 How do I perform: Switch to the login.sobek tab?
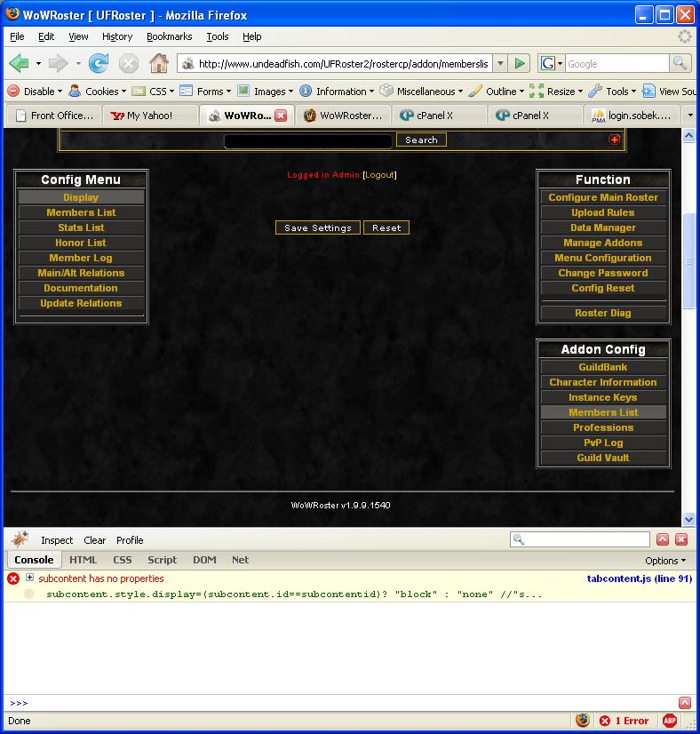[632, 116]
